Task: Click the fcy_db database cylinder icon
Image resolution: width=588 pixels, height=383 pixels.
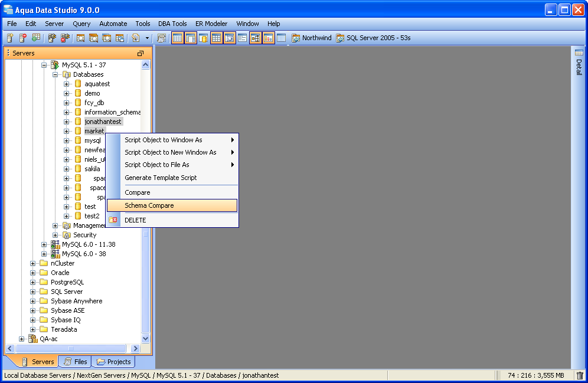Action: tap(78, 103)
